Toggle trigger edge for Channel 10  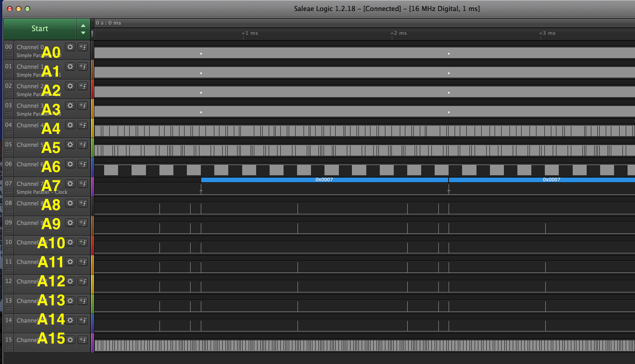click(x=83, y=242)
